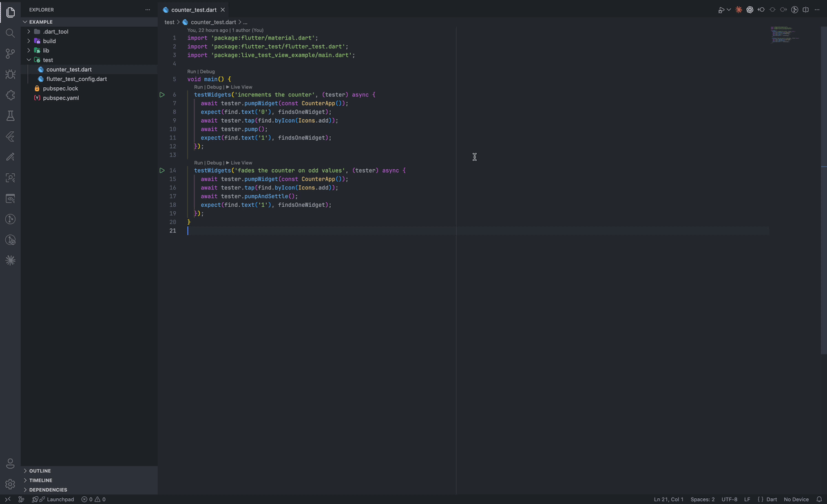Expand the TIMELINE section

click(x=90, y=480)
